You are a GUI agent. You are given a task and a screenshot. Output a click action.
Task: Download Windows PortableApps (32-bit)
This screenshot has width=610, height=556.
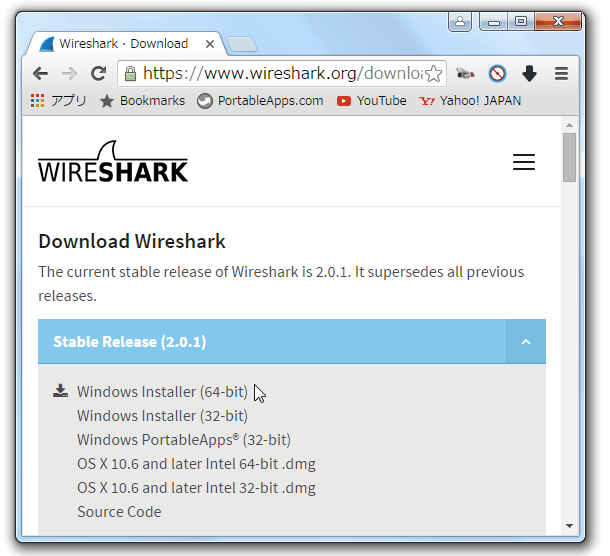[x=184, y=440]
